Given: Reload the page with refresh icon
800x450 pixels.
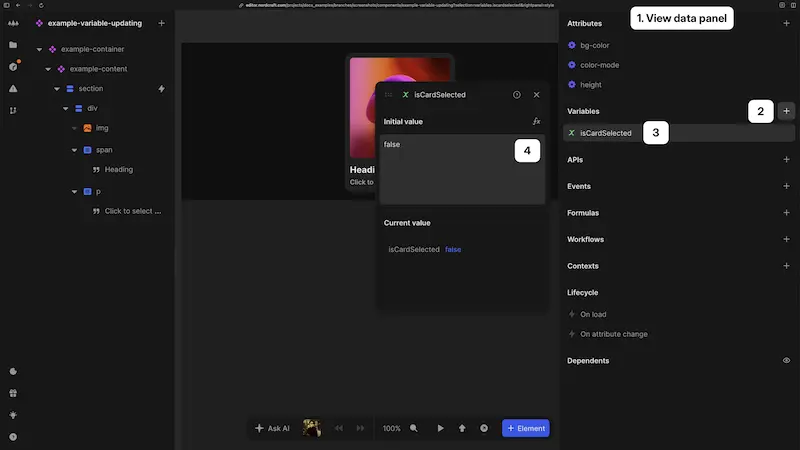Looking at the screenshot, I should [41, 5].
